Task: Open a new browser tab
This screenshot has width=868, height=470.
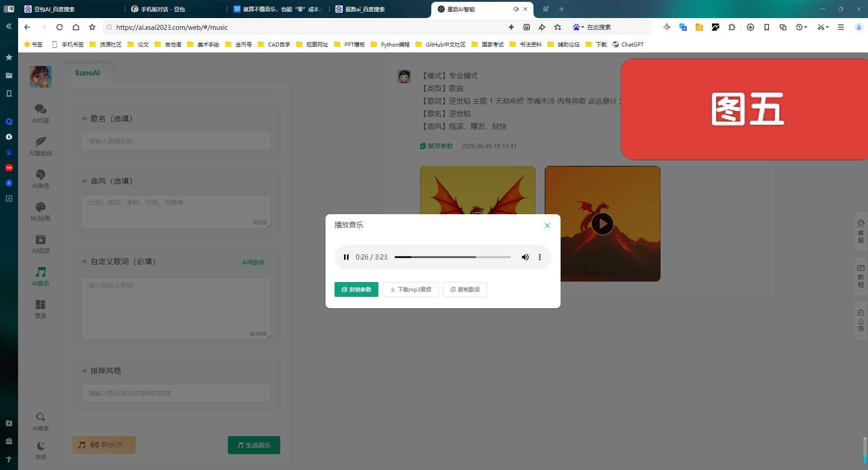Action: (561, 9)
